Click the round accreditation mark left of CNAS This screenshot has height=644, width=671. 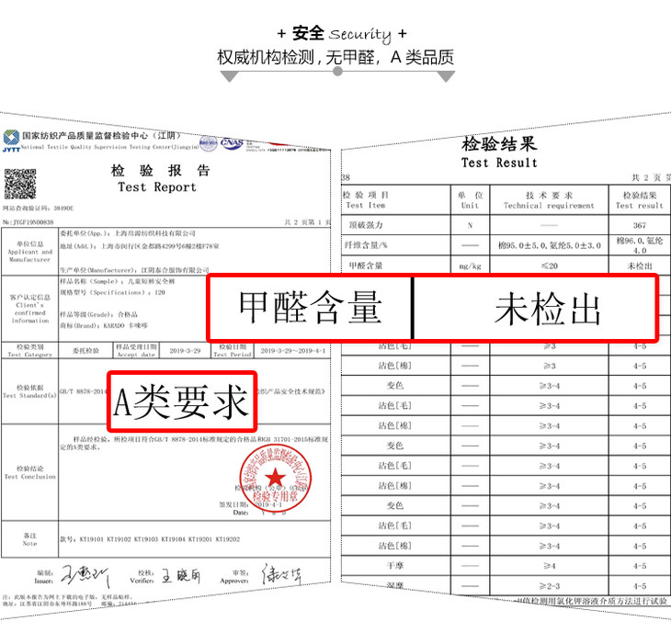pyautogui.click(x=209, y=143)
